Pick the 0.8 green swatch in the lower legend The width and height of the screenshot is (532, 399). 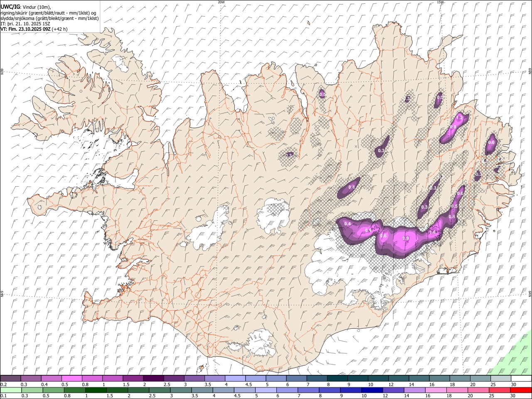[x=74, y=390]
